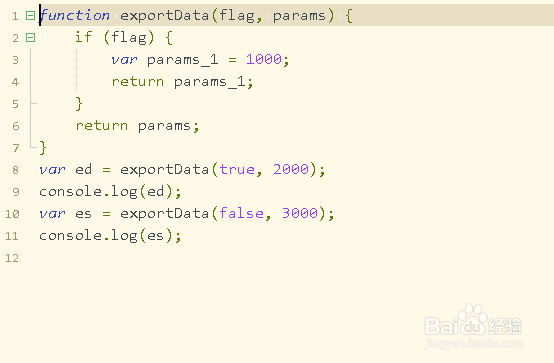Click 'console.log(es);' on line 11
554x363 pixels.
click(110, 236)
